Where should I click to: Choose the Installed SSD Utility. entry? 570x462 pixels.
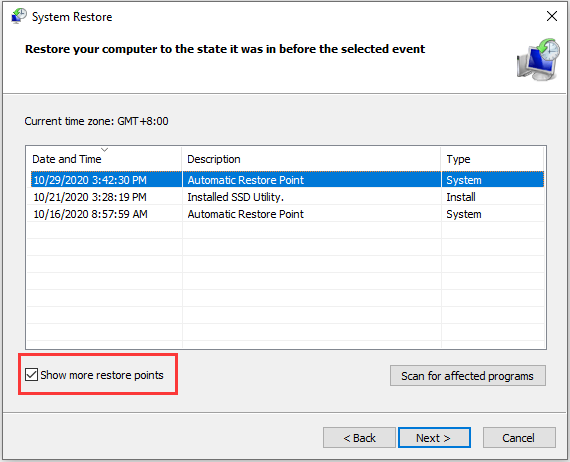click(x=236, y=197)
